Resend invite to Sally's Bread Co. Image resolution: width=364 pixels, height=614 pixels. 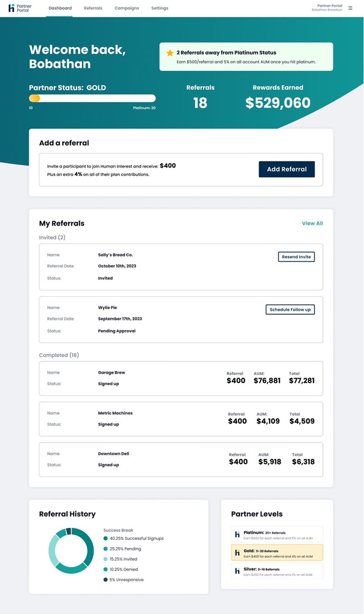296,257
